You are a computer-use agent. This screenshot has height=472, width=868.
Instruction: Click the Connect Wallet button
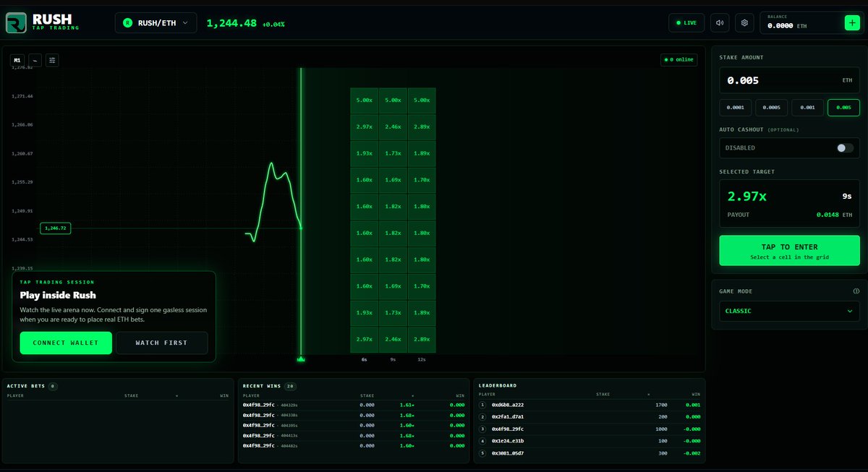pos(66,343)
